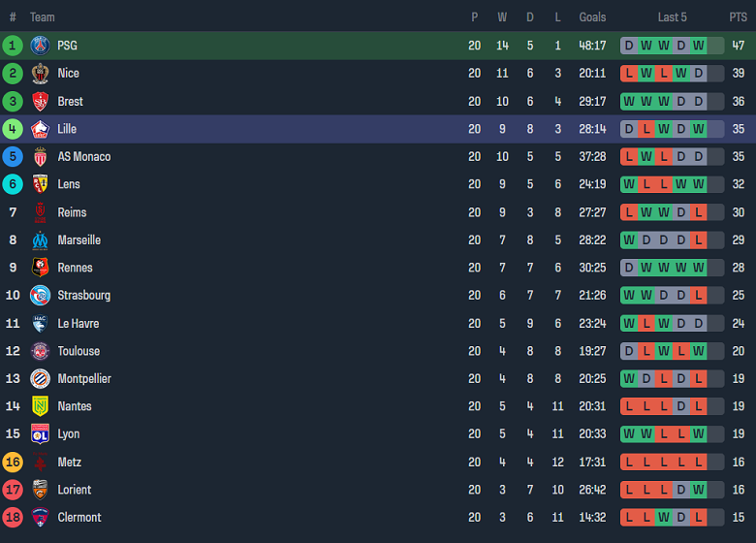Open the Toulouse team page link
This screenshot has width=756, height=543.
79,351
